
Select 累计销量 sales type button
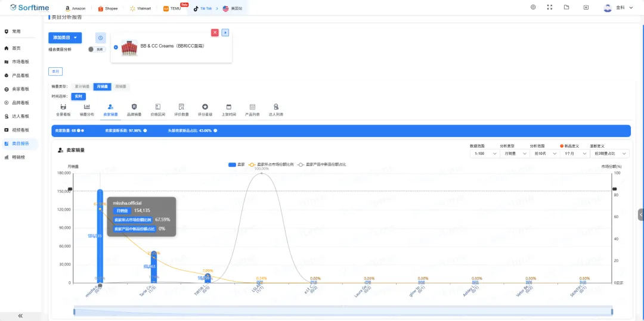83,86
